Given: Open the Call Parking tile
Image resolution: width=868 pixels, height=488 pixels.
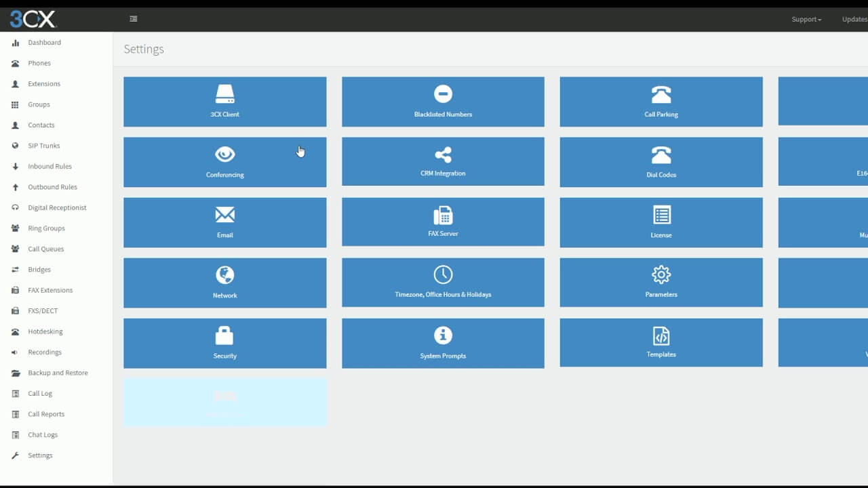Looking at the screenshot, I should [661, 102].
